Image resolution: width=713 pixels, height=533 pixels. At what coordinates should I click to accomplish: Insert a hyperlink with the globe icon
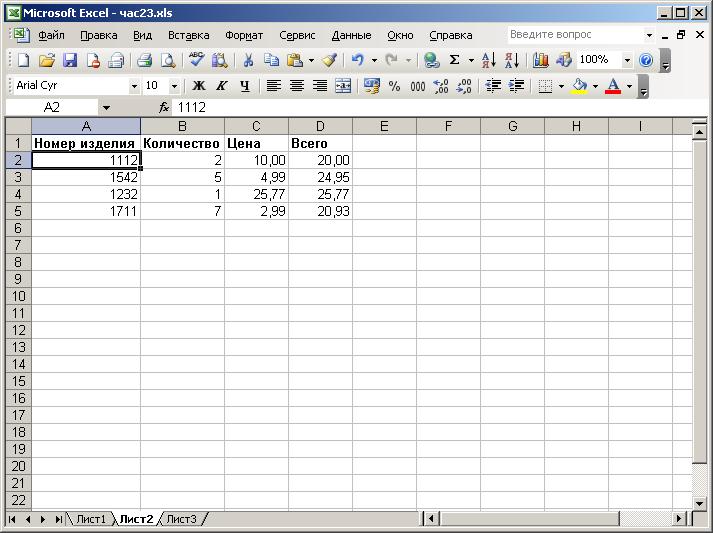click(x=431, y=60)
